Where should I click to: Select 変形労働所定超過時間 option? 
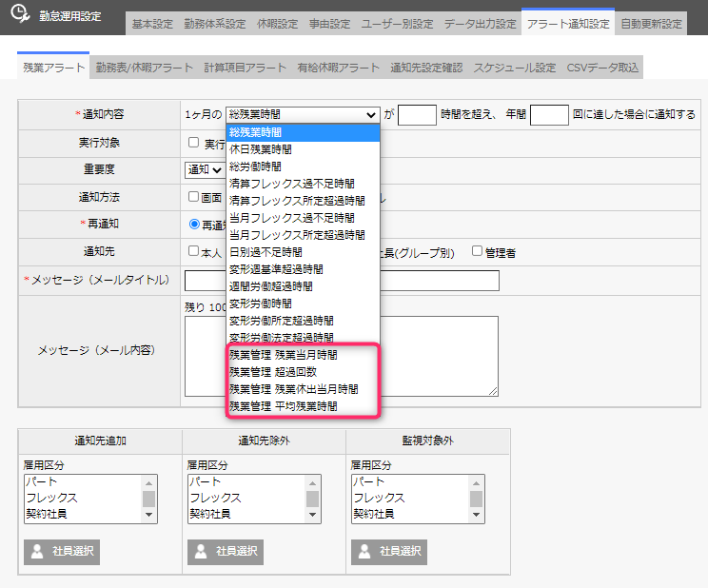pos(303,321)
